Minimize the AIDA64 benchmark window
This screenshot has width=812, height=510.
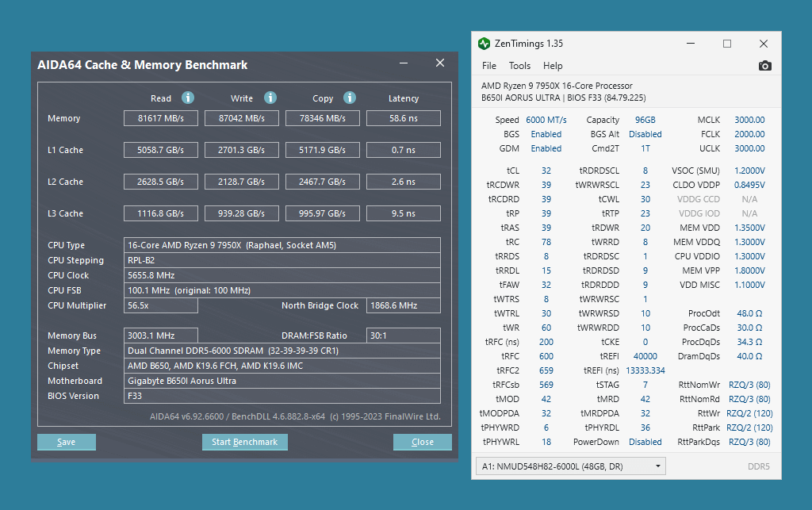click(x=404, y=63)
